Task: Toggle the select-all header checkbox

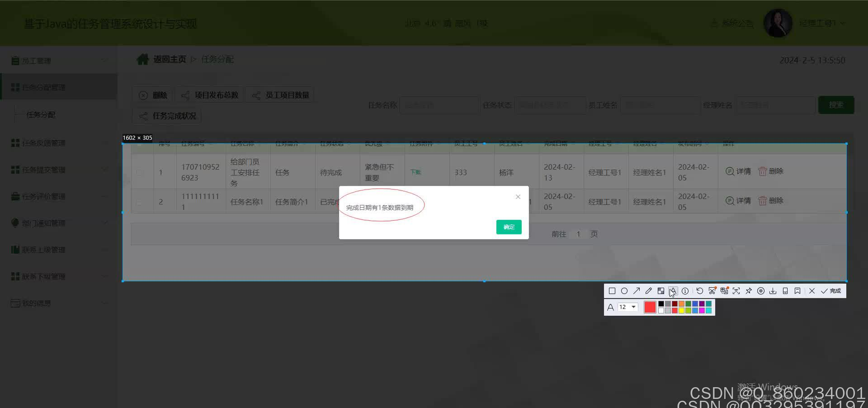Action: [139, 144]
